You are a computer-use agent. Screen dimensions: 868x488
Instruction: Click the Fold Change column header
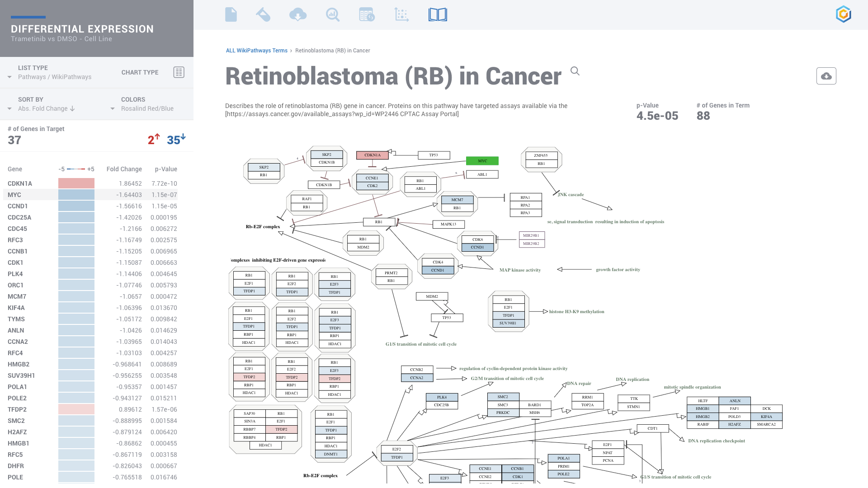click(x=124, y=169)
